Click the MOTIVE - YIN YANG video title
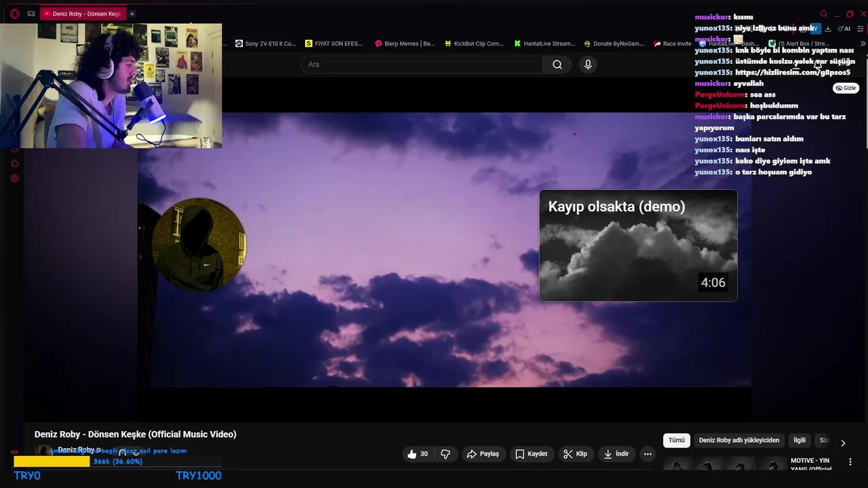Viewport: 868px width, 488px height. pos(810,464)
